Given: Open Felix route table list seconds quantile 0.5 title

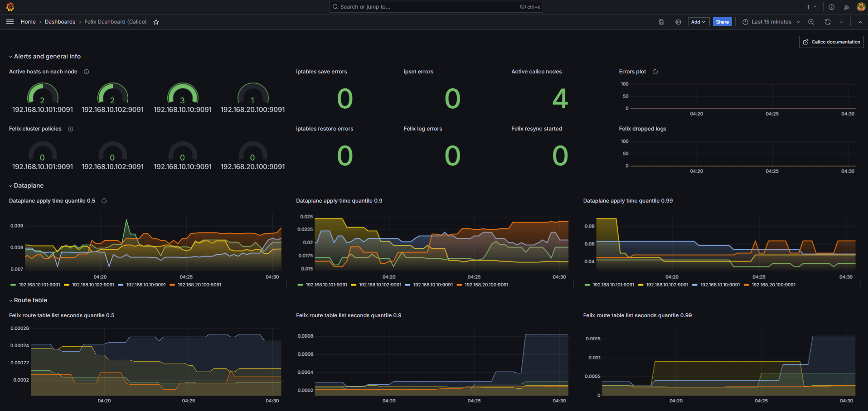Looking at the screenshot, I should 62,315.
